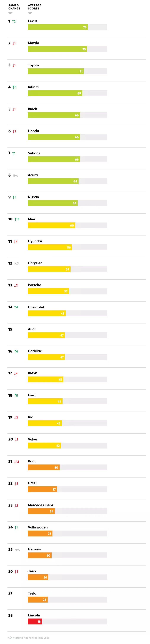Click the Average Scores sort arrow
This screenshot has height=644, width=150.
tap(30, 13)
